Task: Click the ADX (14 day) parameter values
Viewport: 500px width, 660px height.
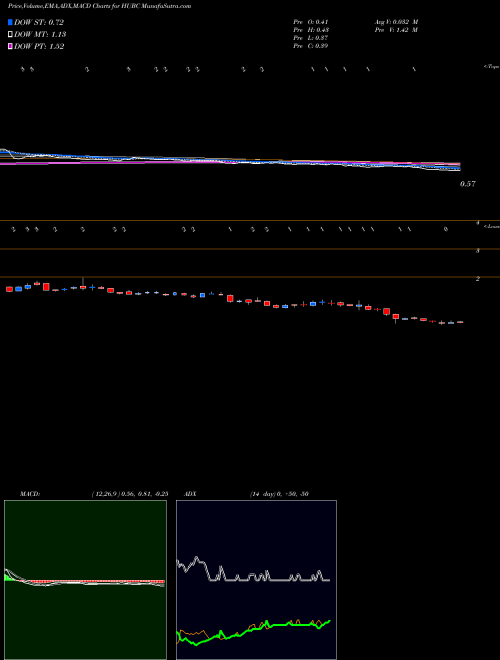Action: 279,494
